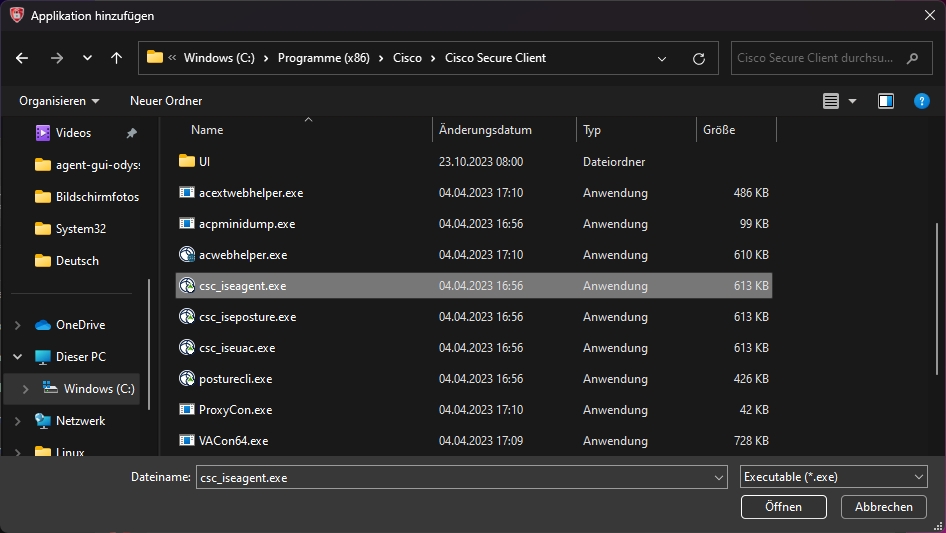Close the Applikation hinzufügen dialog

930,16
